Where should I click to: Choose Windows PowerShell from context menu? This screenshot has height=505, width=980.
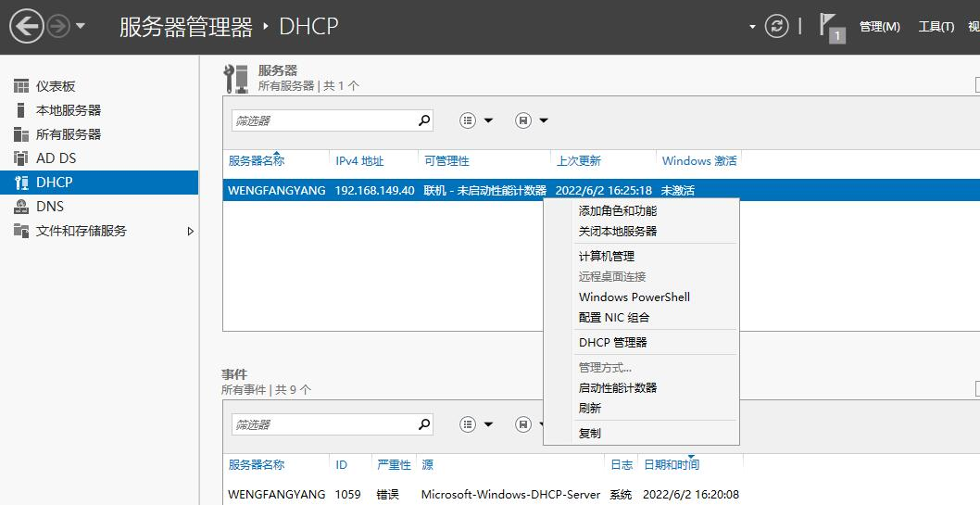coord(634,297)
